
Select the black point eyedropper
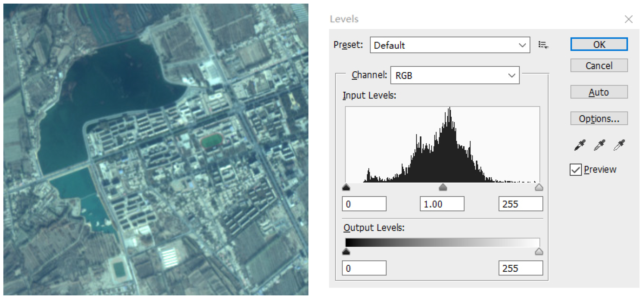pyautogui.click(x=579, y=145)
